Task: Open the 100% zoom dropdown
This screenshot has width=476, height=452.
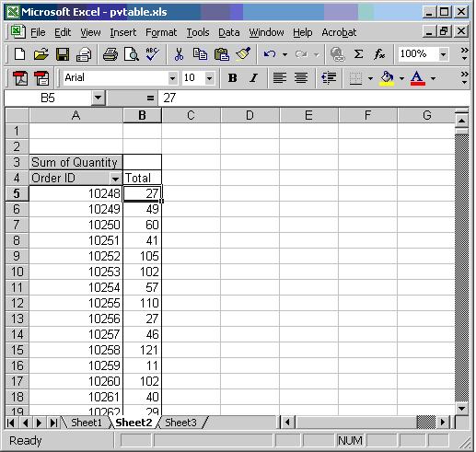Action: tap(443, 54)
